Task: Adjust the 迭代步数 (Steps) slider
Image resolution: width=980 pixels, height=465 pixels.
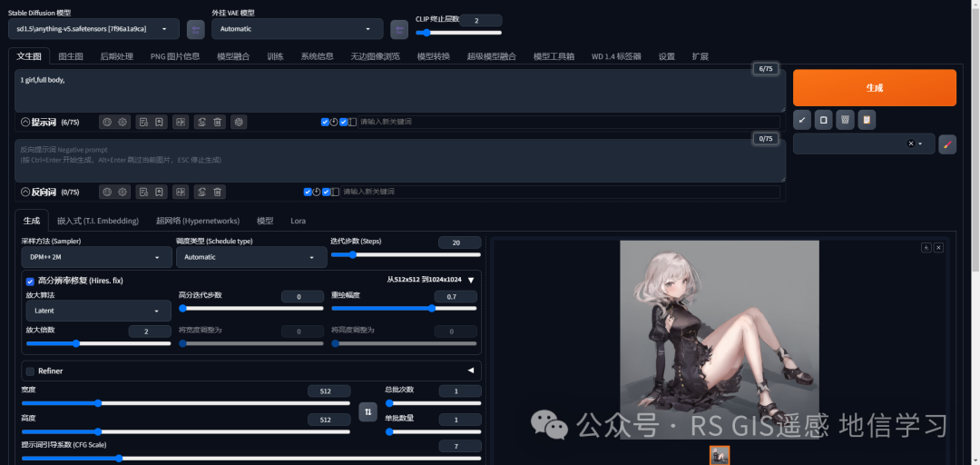Action: 406,254
